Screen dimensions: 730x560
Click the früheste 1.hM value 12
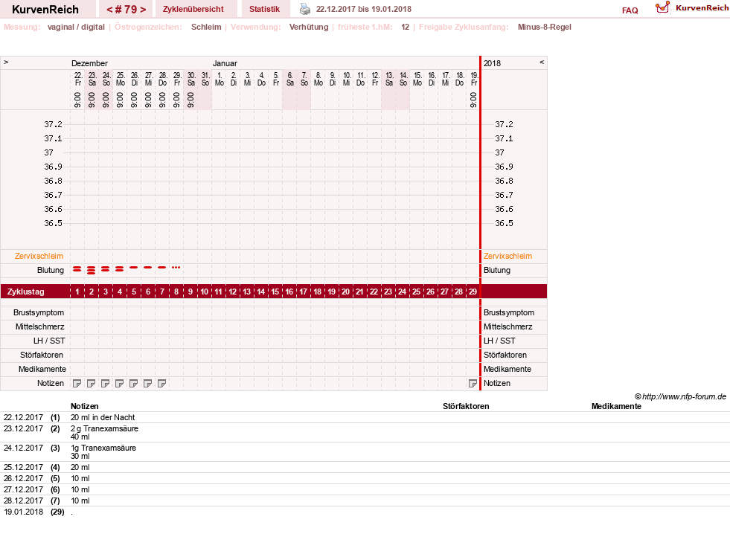[x=405, y=27]
